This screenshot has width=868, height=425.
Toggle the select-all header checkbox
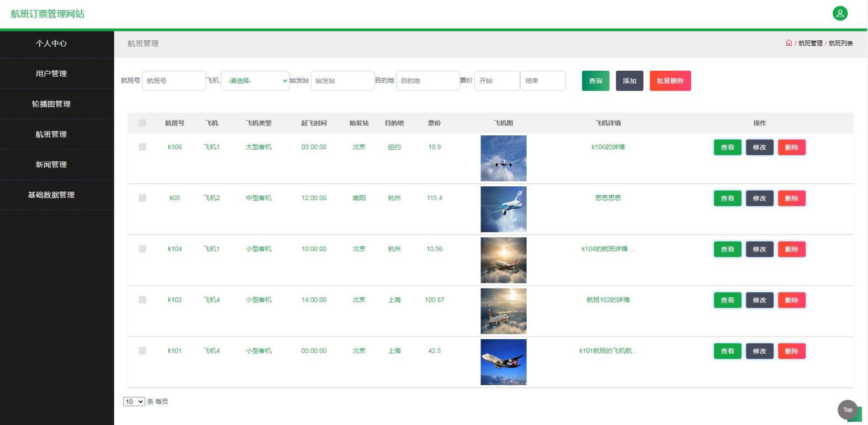(142, 123)
